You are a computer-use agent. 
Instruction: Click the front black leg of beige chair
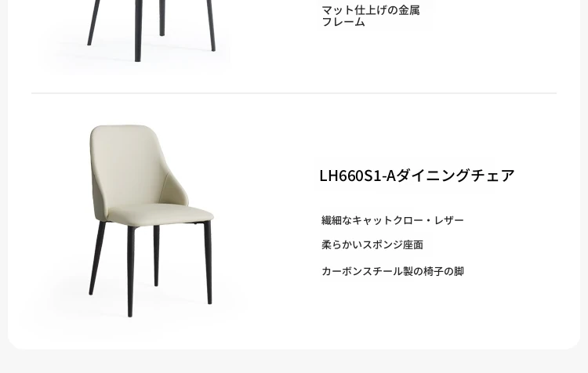(130, 271)
